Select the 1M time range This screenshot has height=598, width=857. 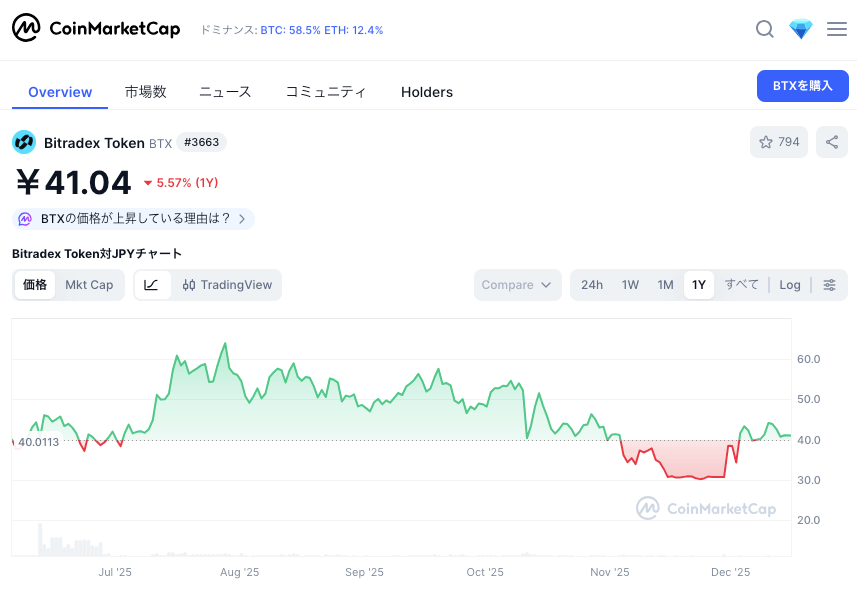(665, 285)
